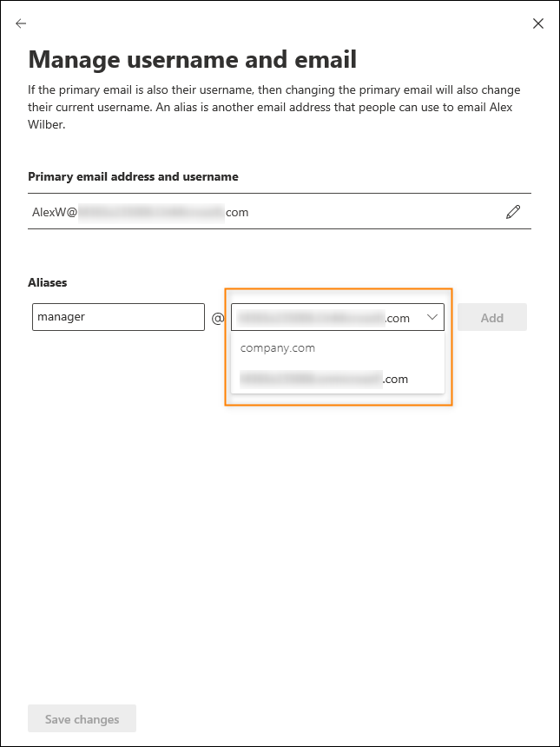Focus the alias input containing 'manager'
This screenshot has width=560, height=747.
click(118, 317)
